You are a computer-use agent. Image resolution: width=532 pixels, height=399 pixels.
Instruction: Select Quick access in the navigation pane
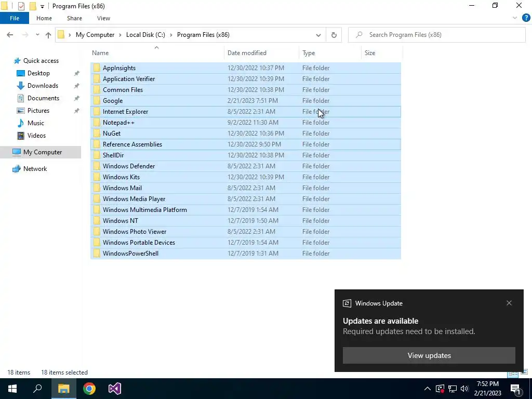(41, 61)
